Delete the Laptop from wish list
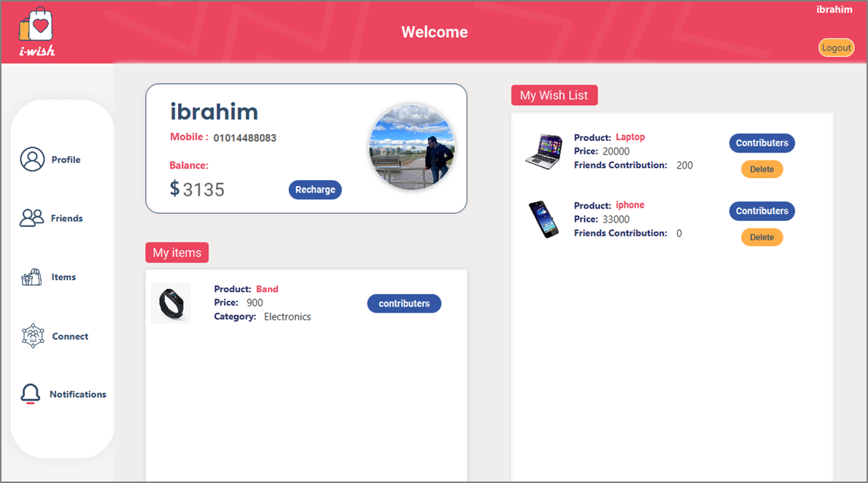Viewport: 868px width, 483px height. (x=762, y=169)
